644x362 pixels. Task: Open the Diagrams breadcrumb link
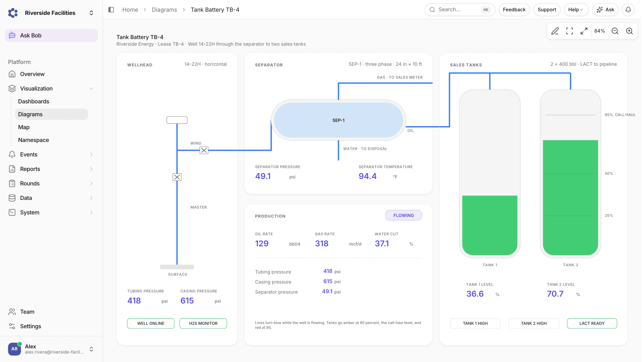tap(164, 10)
